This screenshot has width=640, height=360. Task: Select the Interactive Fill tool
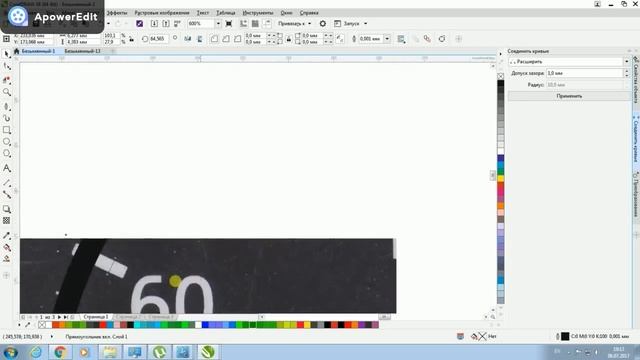[7, 247]
